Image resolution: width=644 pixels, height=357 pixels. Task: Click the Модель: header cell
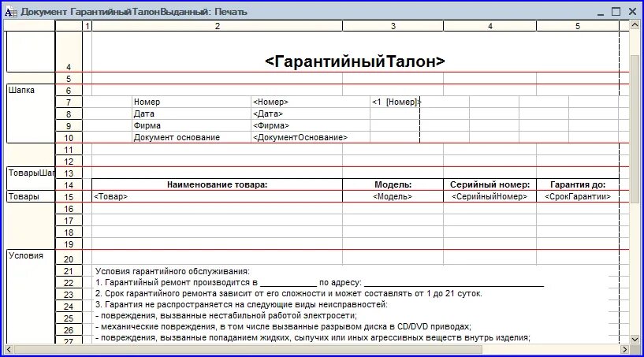tap(393, 185)
